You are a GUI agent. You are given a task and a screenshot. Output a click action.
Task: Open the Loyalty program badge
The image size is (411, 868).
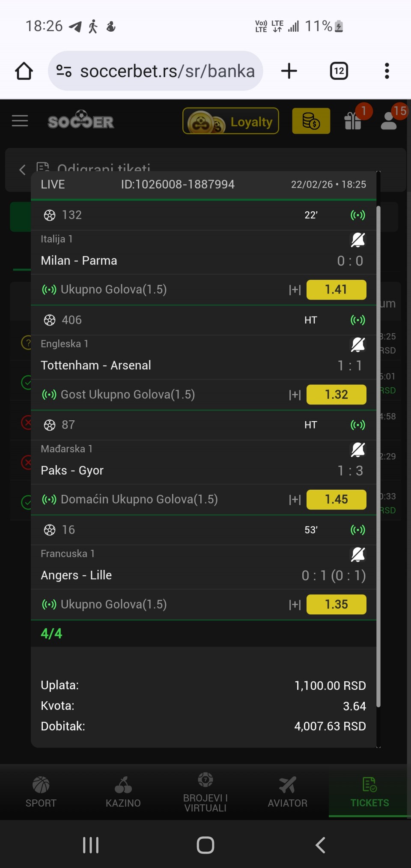coord(231,121)
